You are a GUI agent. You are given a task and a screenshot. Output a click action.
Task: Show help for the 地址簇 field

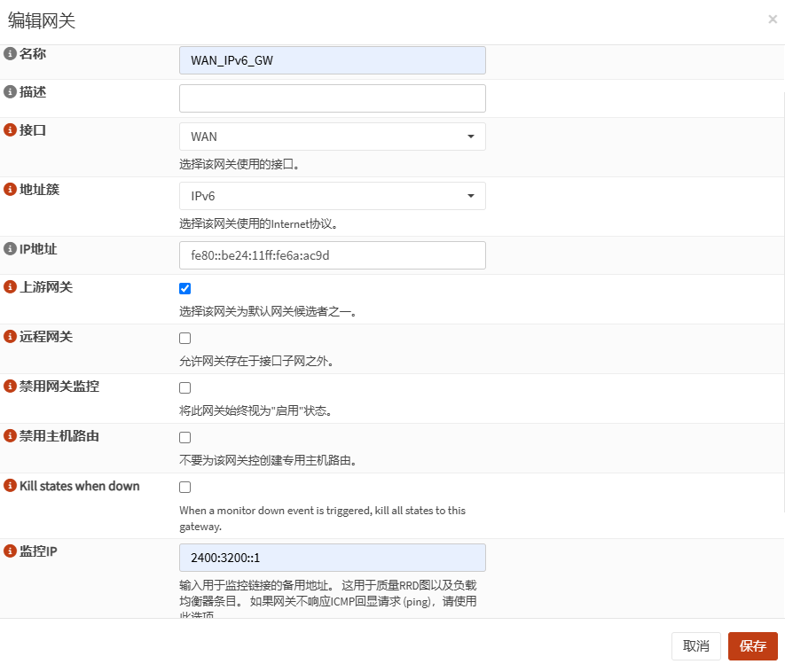[11, 190]
